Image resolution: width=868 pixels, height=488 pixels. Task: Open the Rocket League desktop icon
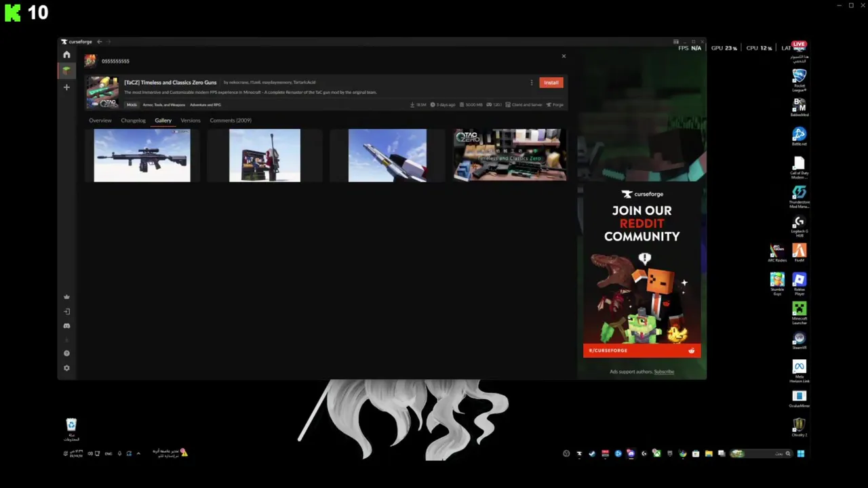[800, 81]
